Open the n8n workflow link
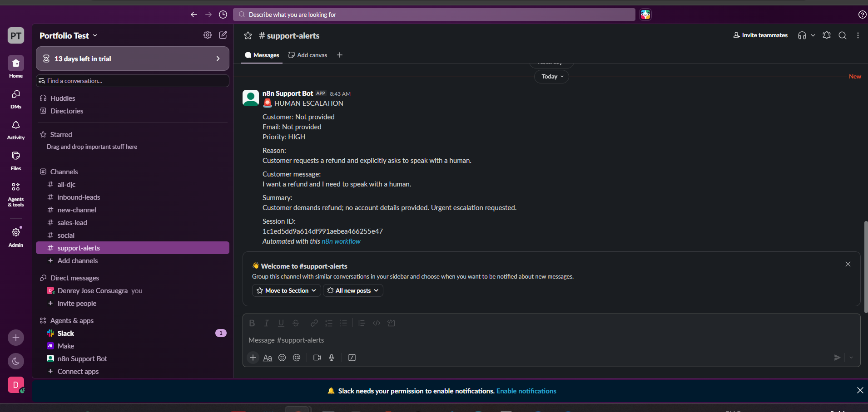868x412 pixels. click(341, 241)
